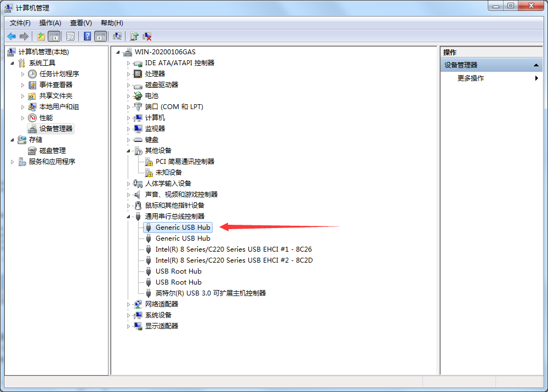This screenshot has height=392, width=548.
Task: Click 更多操作 in the actions pane
Action: [x=471, y=78]
